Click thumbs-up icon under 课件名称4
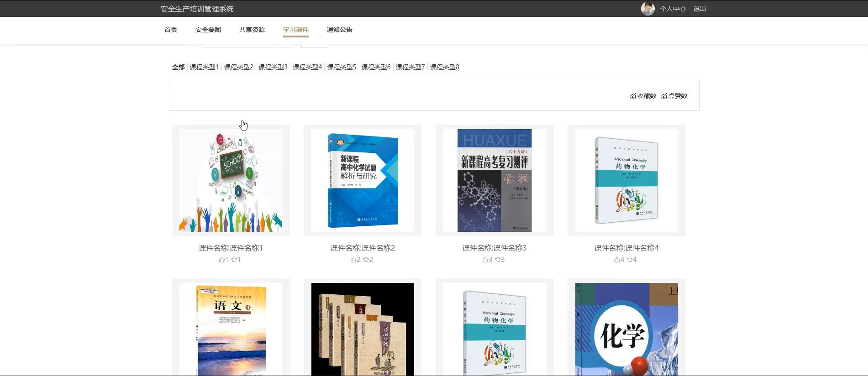The width and height of the screenshot is (868, 376). coord(617,260)
